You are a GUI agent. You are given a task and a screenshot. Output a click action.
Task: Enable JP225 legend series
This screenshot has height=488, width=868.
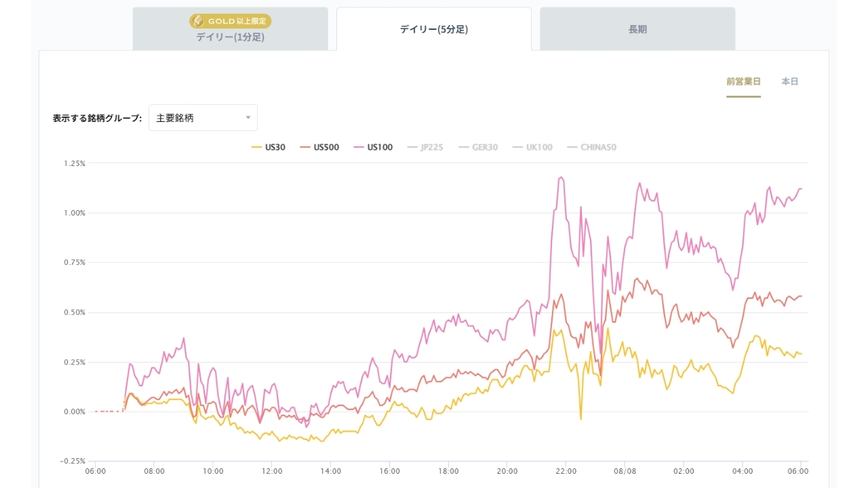point(425,147)
